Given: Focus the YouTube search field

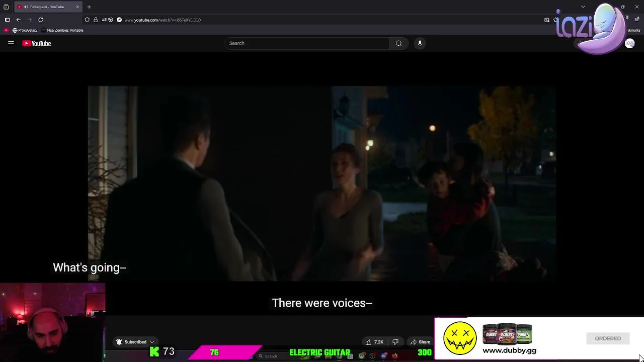Looking at the screenshot, I should pos(306,43).
